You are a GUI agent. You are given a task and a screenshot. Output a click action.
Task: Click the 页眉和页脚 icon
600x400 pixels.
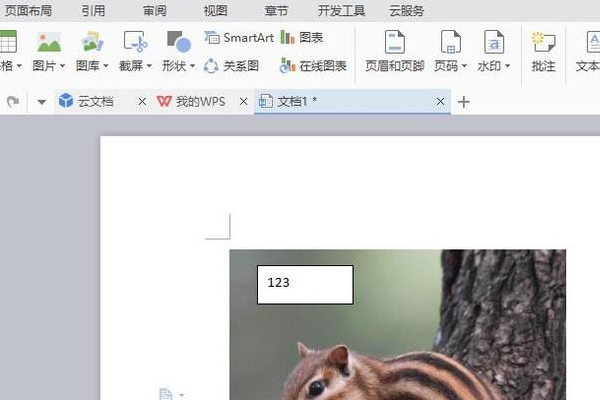click(395, 42)
